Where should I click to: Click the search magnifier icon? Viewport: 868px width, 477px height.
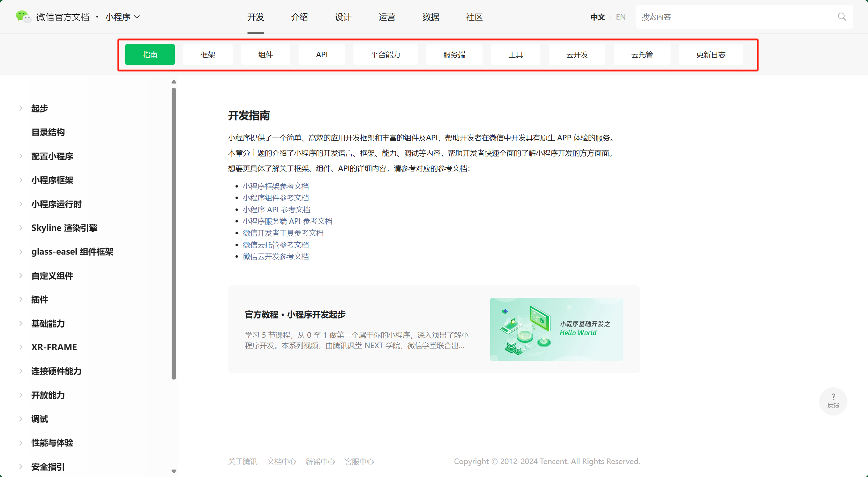point(841,16)
